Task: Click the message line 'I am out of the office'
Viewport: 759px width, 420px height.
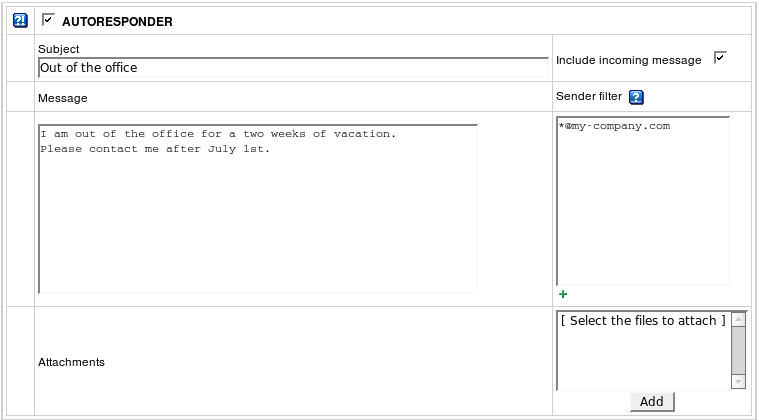Action: coord(218,133)
